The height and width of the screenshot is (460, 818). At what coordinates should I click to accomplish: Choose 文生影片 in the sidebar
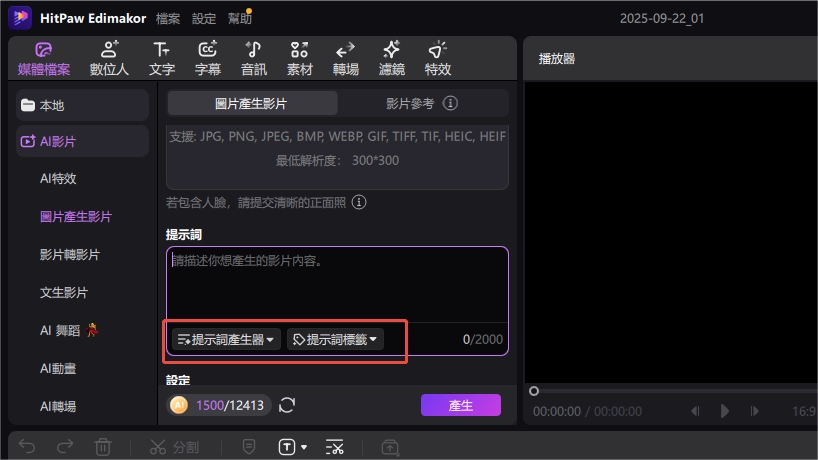point(64,293)
